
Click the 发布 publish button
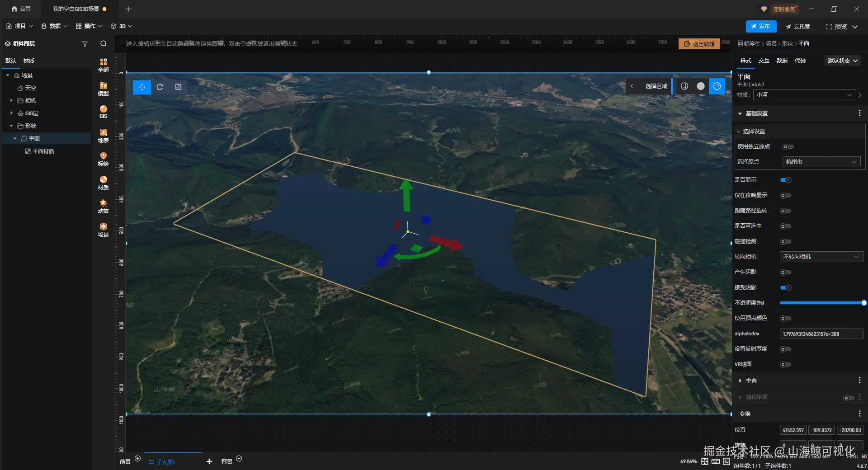click(761, 26)
